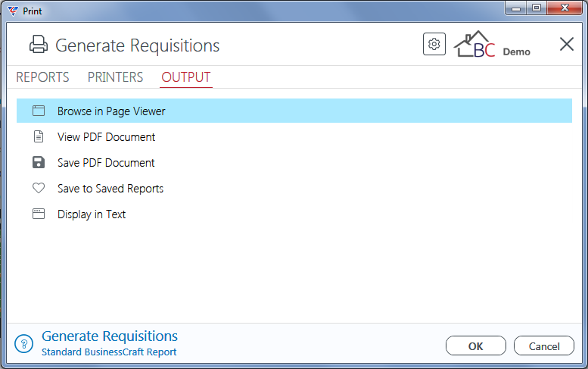Click the BC house logo
588x369 pixels.
point(474,44)
